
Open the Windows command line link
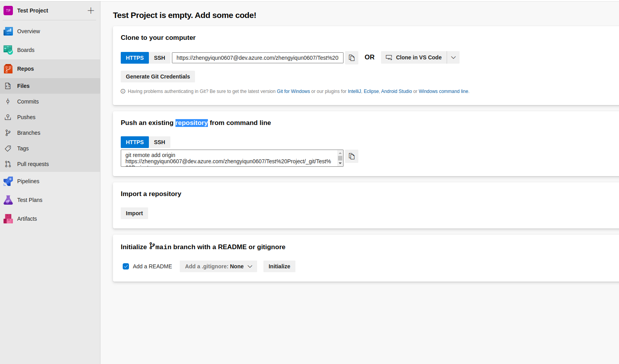coord(444,91)
